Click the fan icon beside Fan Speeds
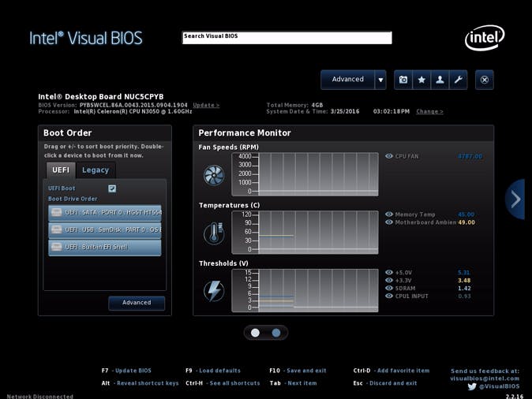532x399 pixels. pos(214,175)
